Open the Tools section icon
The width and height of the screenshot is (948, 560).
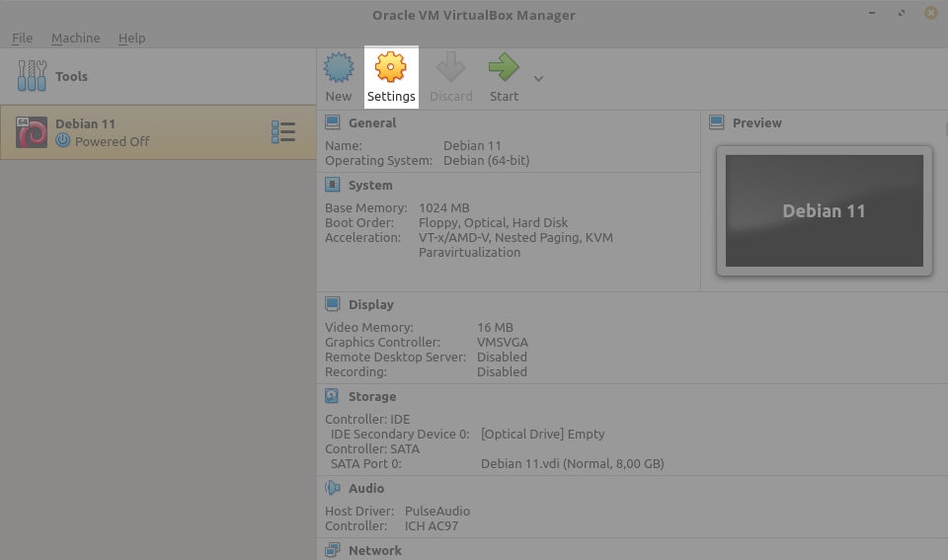click(x=32, y=76)
